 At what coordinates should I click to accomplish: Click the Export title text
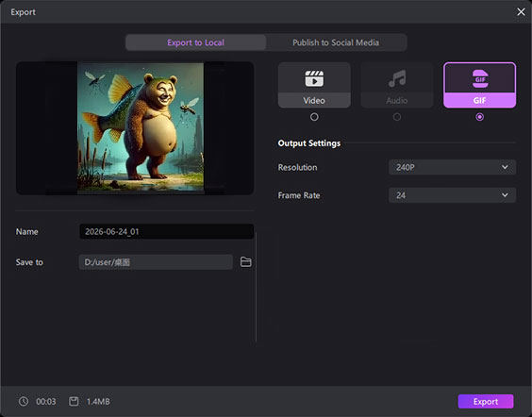(x=23, y=12)
